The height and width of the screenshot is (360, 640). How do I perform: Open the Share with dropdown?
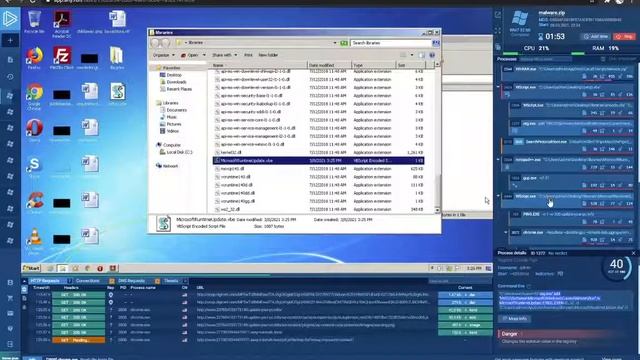point(224,55)
